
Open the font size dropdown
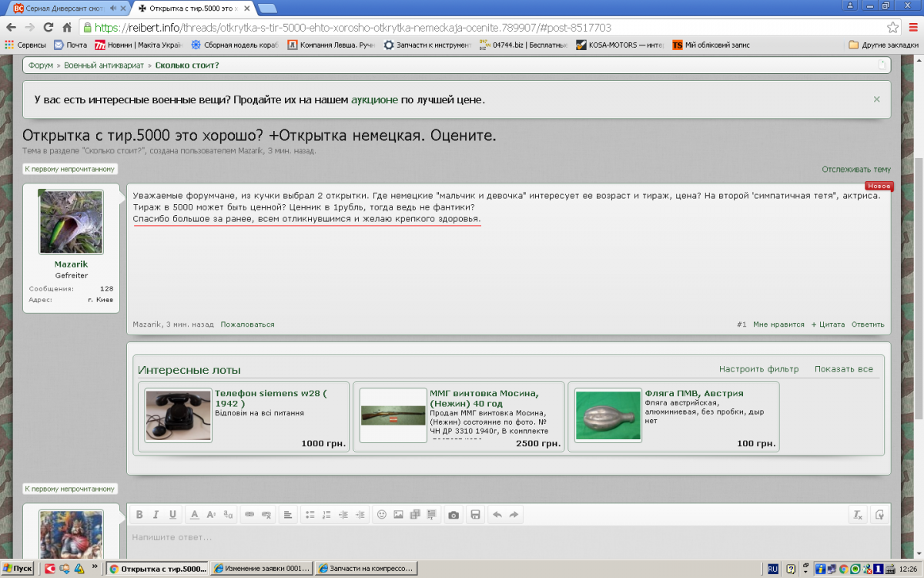click(x=211, y=515)
